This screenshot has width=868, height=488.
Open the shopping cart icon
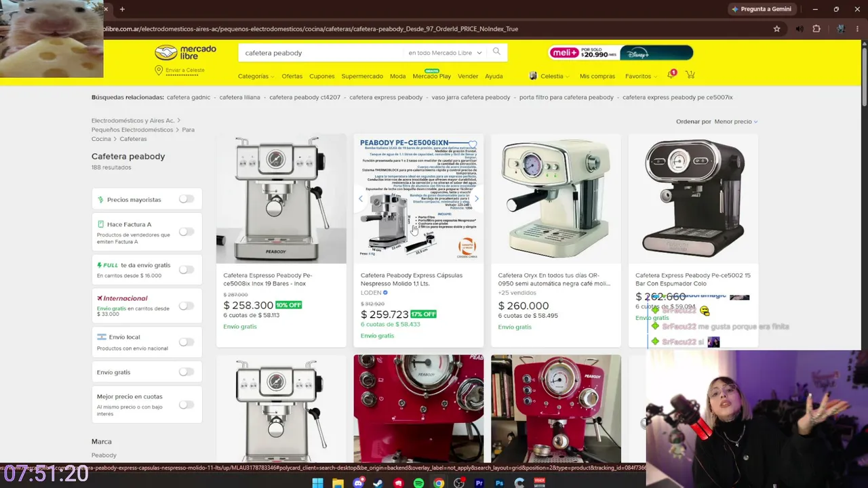(690, 75)
